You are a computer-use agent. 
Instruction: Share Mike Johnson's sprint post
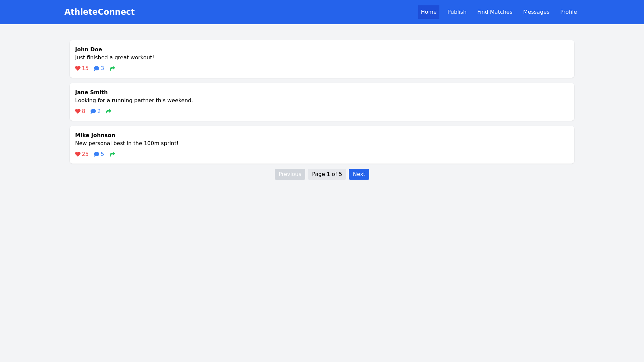point(112,154)
